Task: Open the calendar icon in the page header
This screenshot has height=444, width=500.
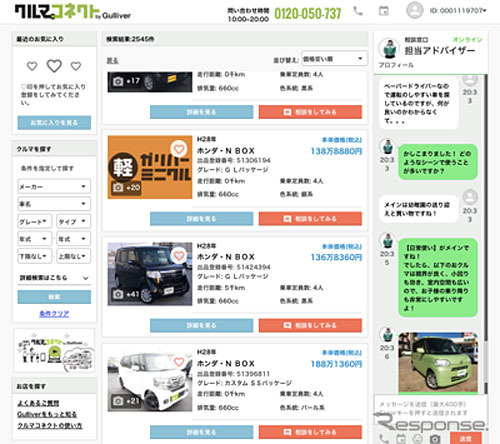Action: tap(384, 11)
